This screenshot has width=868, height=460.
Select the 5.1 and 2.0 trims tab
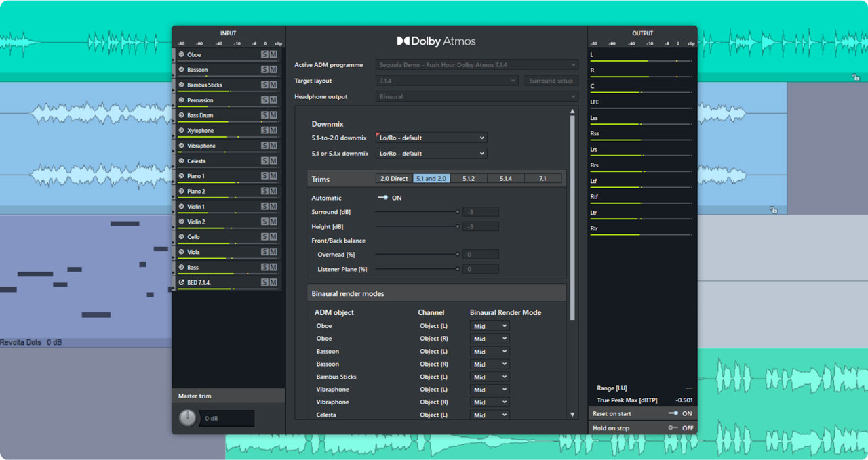click(431, 179)
